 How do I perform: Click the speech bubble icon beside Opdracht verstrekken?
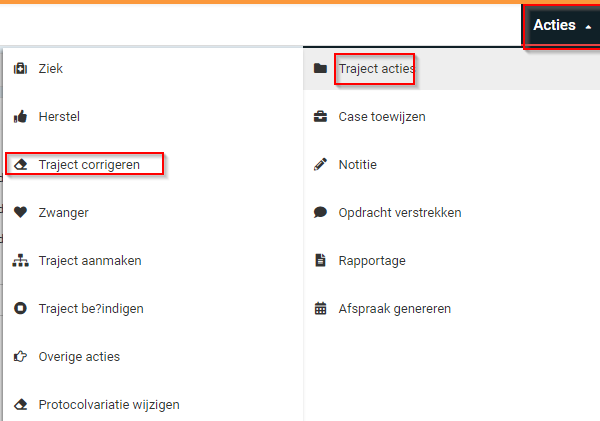pos(320,212)
